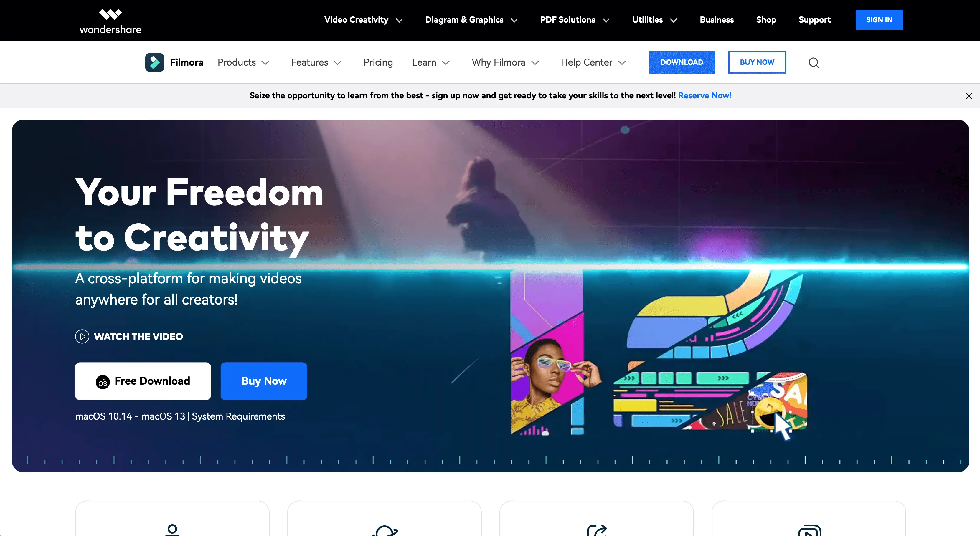Go to the Business menu item
The height and width of the screenshot is (536, 980).
(717, 20)
